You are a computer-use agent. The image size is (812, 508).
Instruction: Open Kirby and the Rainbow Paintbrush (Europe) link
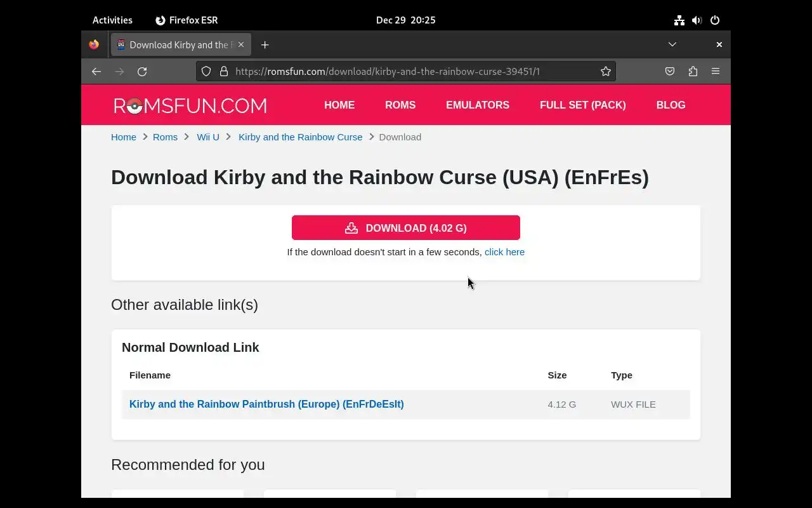tap(266, 404)
